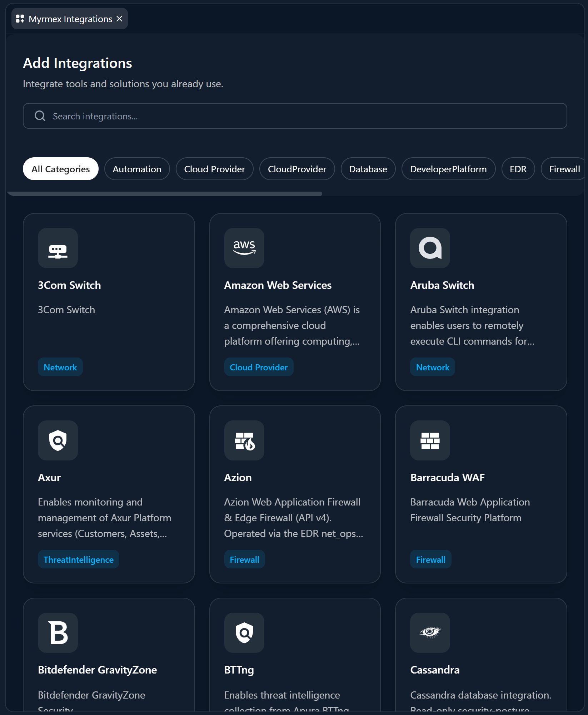The height and width of the screenshot is (715, 588).
Task: Open the Cassandra card title
Action: [x=435, y=670]
